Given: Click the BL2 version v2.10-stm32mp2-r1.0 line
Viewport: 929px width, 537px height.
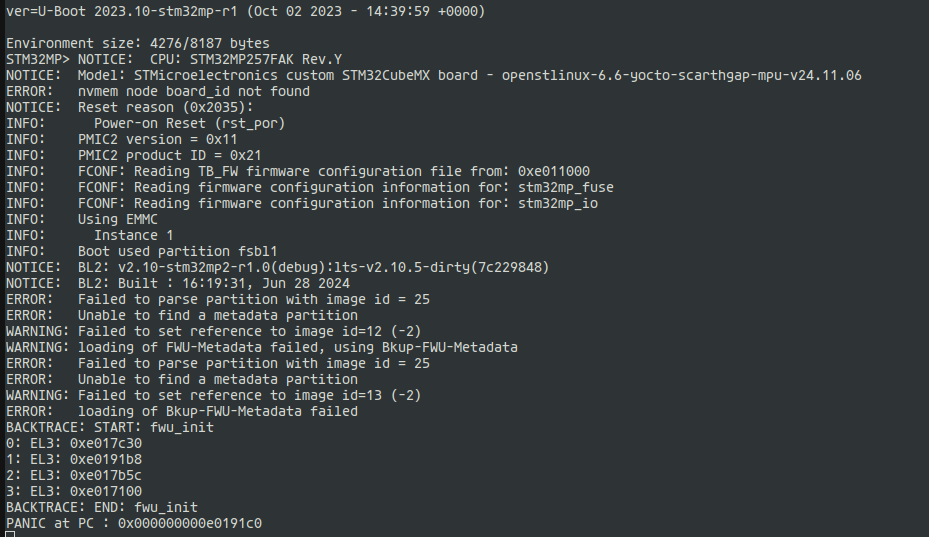Looking at the screenshot, I should [313, 267].
